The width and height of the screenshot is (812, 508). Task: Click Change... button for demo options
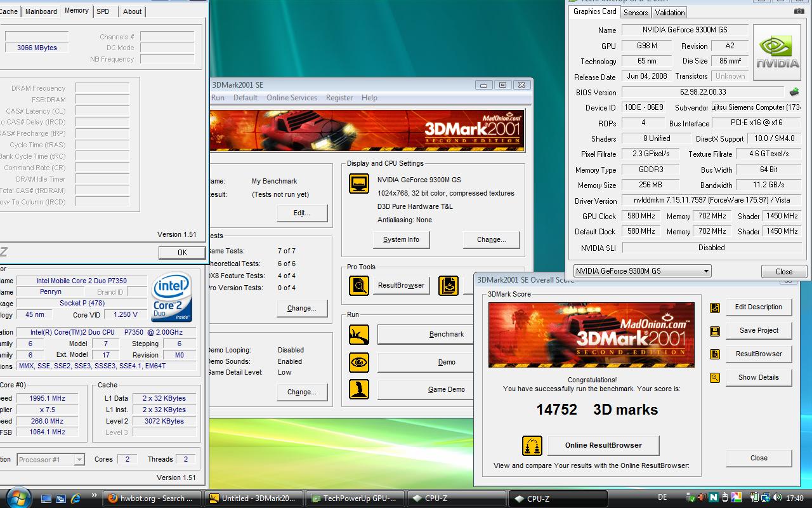tap(302, 392)
